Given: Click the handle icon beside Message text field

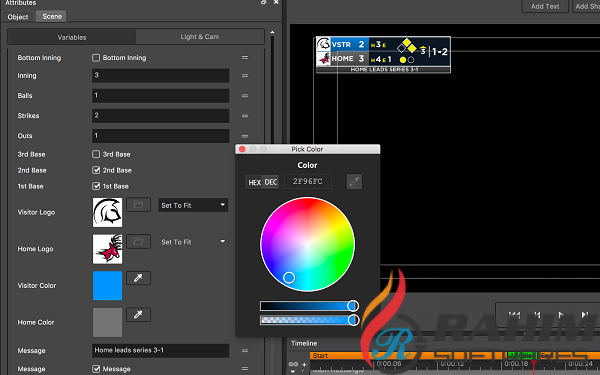Looking at the screenshot, I should (x=245, y=351).
